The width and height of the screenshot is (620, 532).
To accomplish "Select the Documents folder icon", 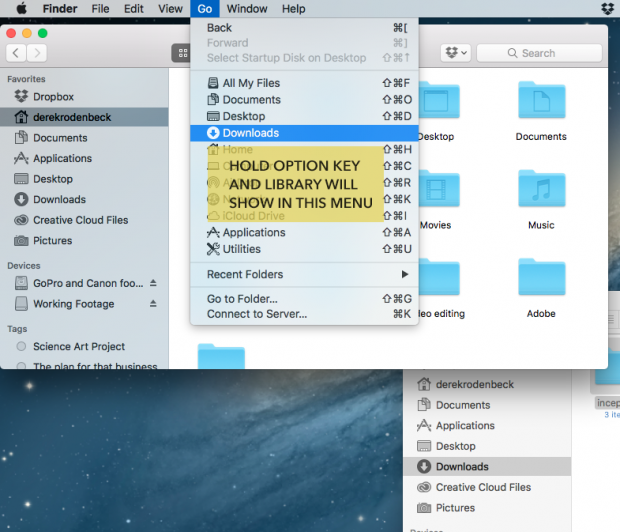I will coord(541,100).
